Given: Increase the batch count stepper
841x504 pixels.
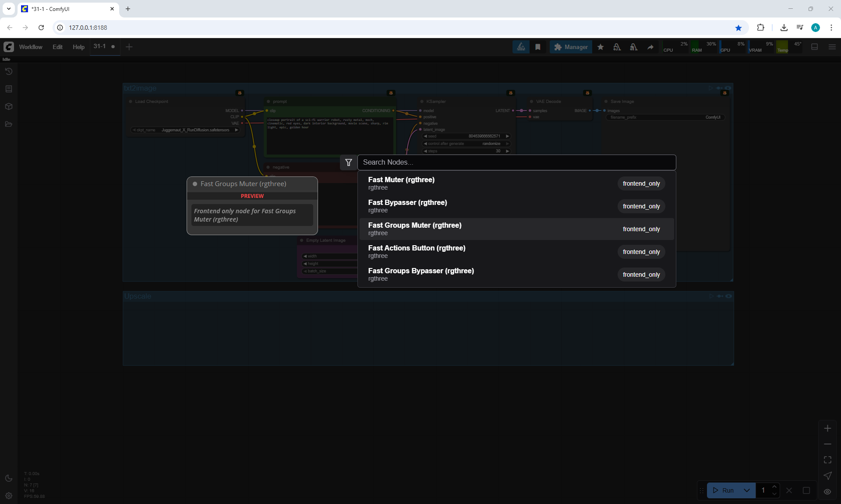Looking at the screenshot, I should click(x=774, y=487).
